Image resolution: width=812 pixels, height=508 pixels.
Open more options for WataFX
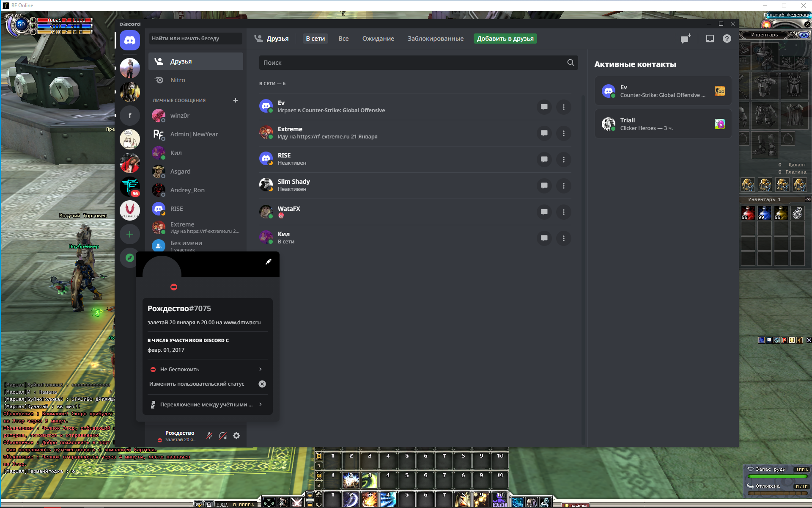pos(564,212)
